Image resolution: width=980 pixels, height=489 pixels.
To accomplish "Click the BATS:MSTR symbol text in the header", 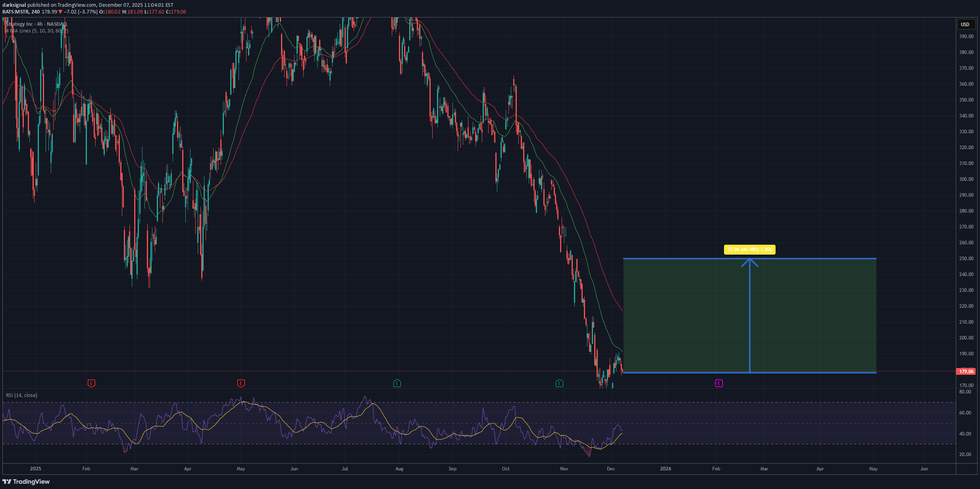I will pos(16,12).
